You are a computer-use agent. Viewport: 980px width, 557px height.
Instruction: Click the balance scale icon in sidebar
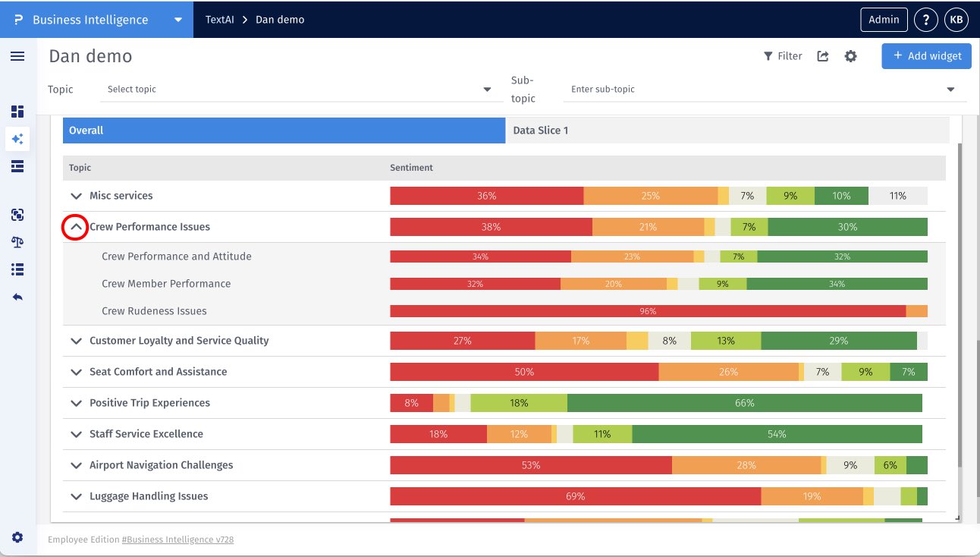pyautogui.click(x=17, y=242)
